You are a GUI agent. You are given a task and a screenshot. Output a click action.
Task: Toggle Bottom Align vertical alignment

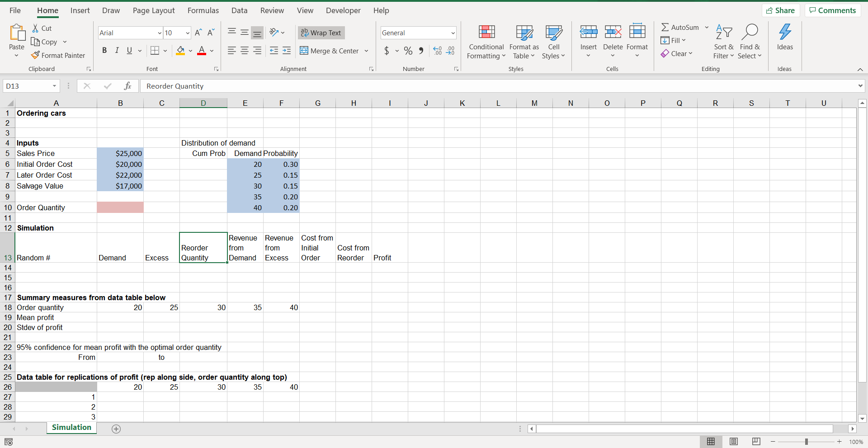tap(257, 33)
